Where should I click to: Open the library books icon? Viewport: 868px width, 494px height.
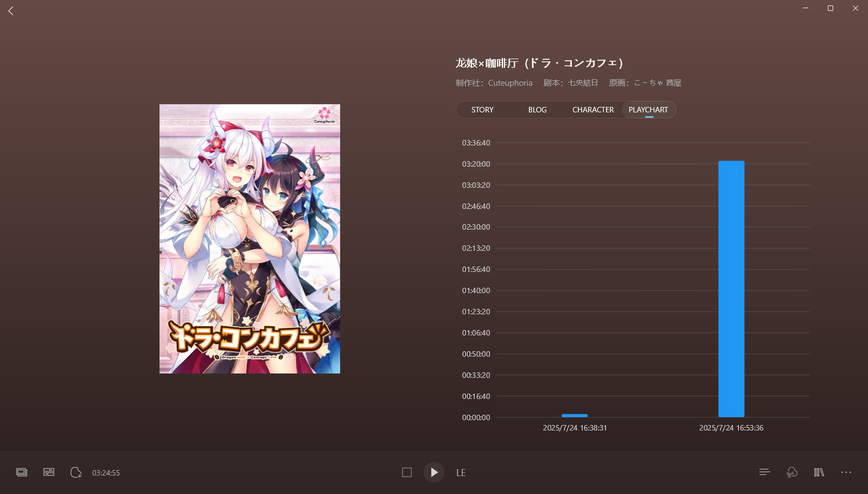819,472
